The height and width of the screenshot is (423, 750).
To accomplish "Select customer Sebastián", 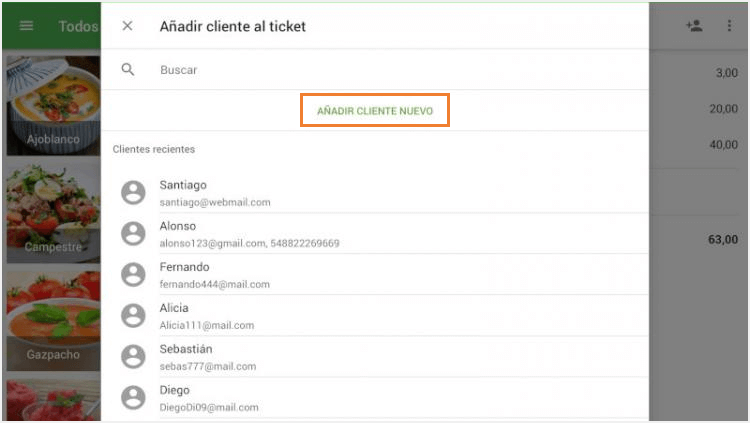I will [x=375, y=357].
